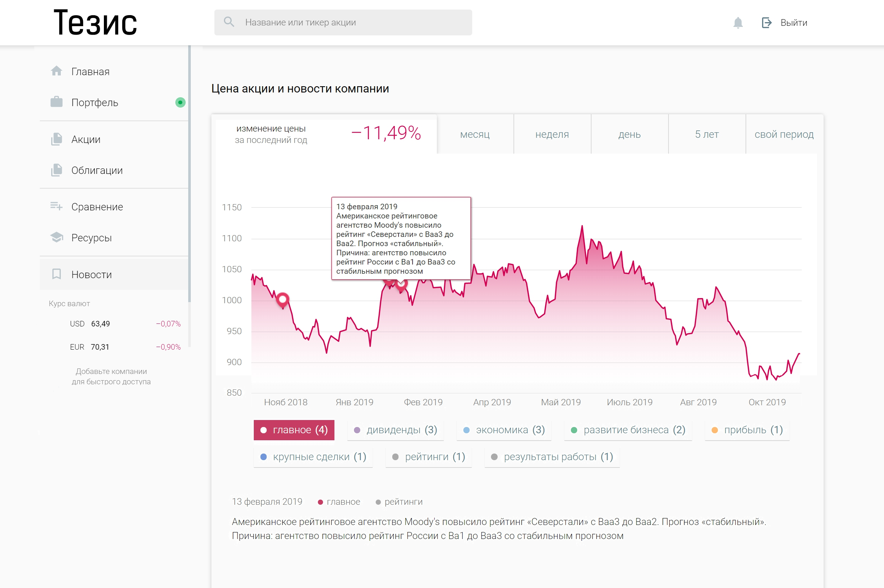Image resolution: width=884 pixels, height=588 pixels.
Task: Click the USD change −0,07%
Action: [168, 323]
